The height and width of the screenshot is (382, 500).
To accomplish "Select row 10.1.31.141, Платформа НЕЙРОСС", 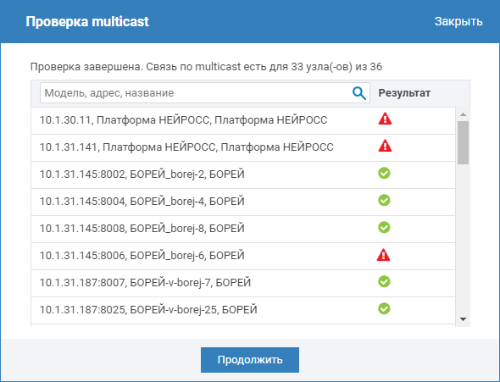I will click(x=243, y=148).
